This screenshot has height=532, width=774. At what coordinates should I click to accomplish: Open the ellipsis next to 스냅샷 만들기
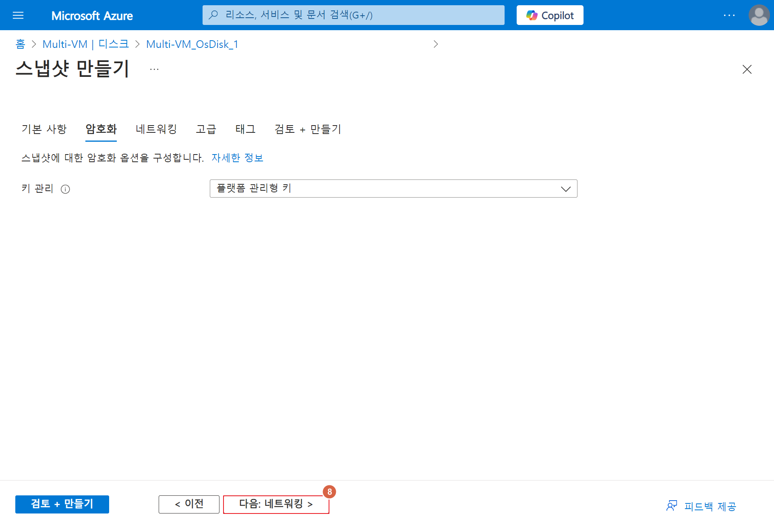tap(154, 69)
